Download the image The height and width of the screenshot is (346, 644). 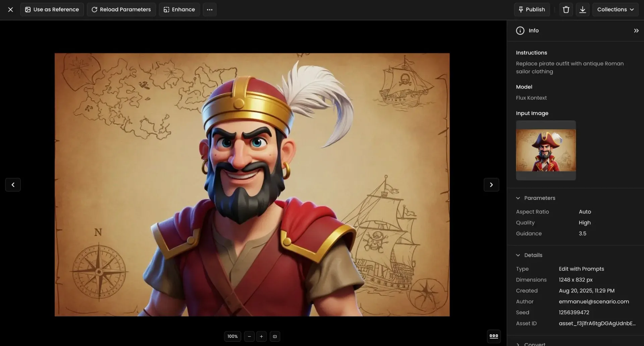[583, 9]
